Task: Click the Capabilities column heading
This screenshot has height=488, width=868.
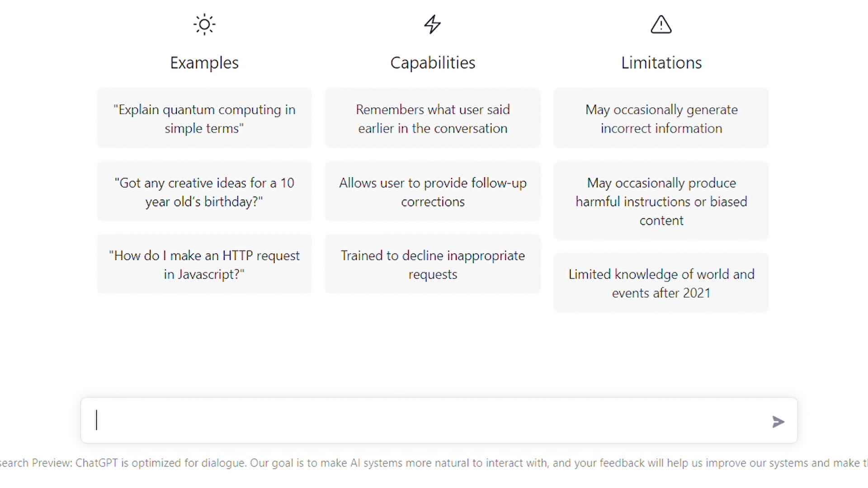Action: (x=433, y=63)
